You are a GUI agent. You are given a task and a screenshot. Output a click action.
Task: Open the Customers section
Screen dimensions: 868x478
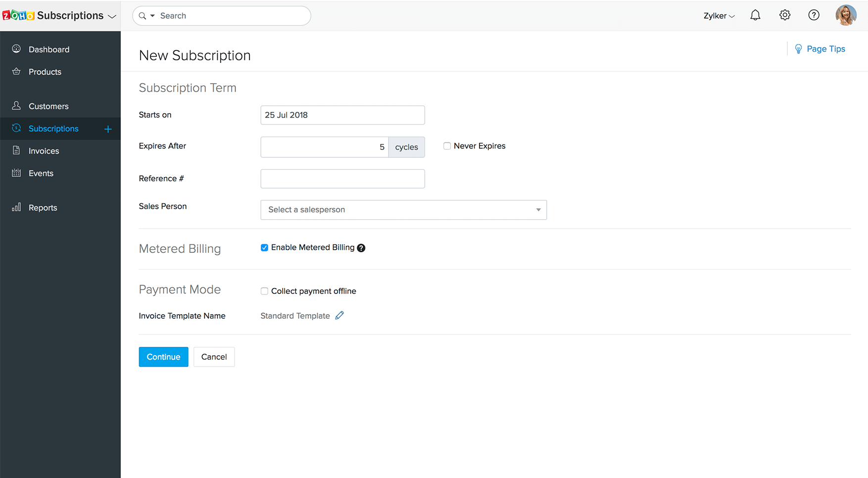tap(48, 106)
